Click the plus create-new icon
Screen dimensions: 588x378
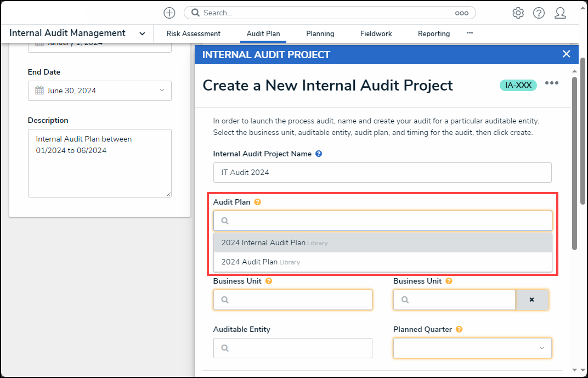(169, 13)
